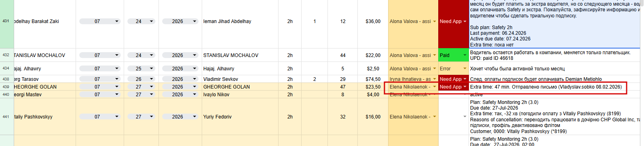Expand Elena Nikolaenok assignee dropdown in row 439

pos(413,87)
